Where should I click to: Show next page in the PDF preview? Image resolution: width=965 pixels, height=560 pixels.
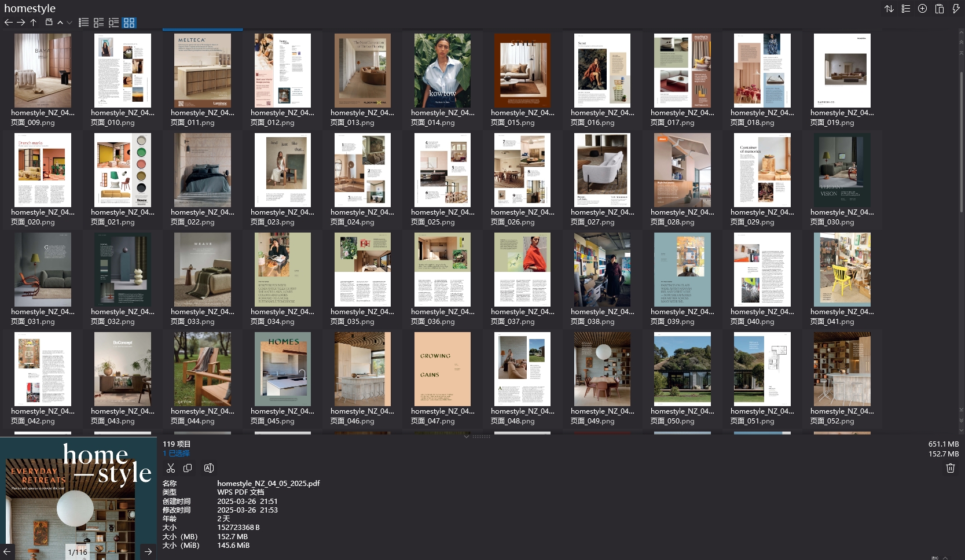coord(148,551)
